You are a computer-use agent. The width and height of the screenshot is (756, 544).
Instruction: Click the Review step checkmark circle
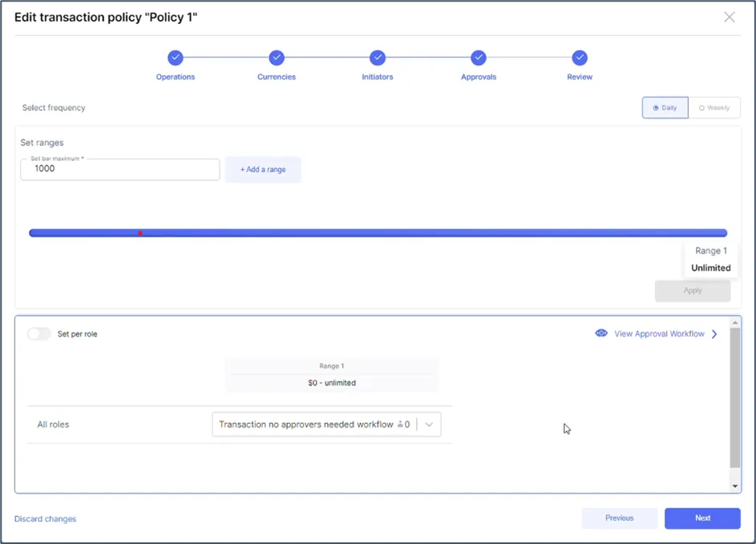pos(580,58)
